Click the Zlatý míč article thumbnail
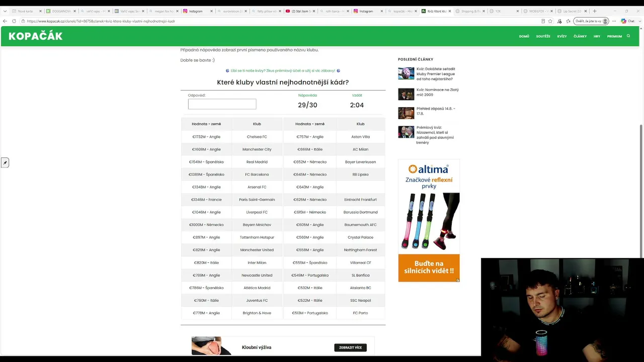Viewport: 644px width, 362px height. (406, 94)
